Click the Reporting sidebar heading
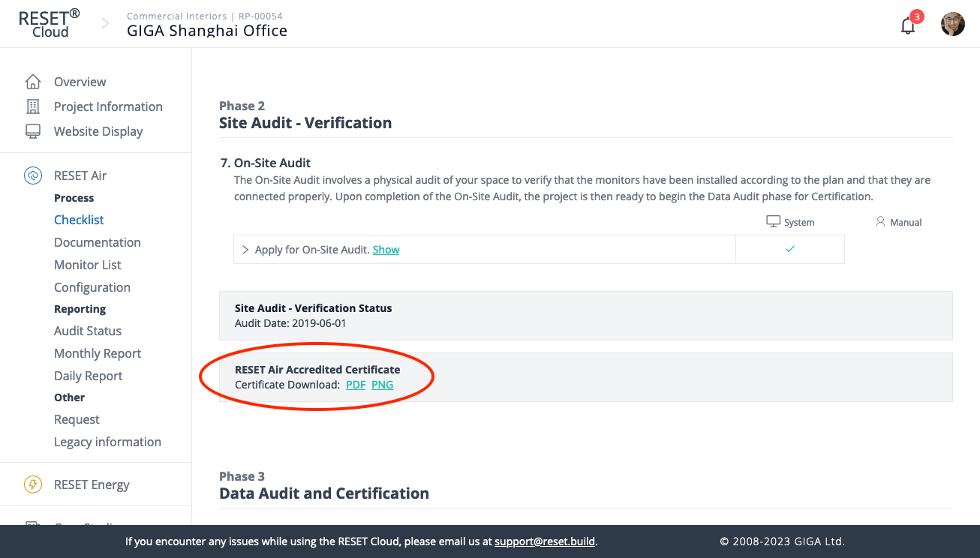980x558 pixels. tap(80, 309)
